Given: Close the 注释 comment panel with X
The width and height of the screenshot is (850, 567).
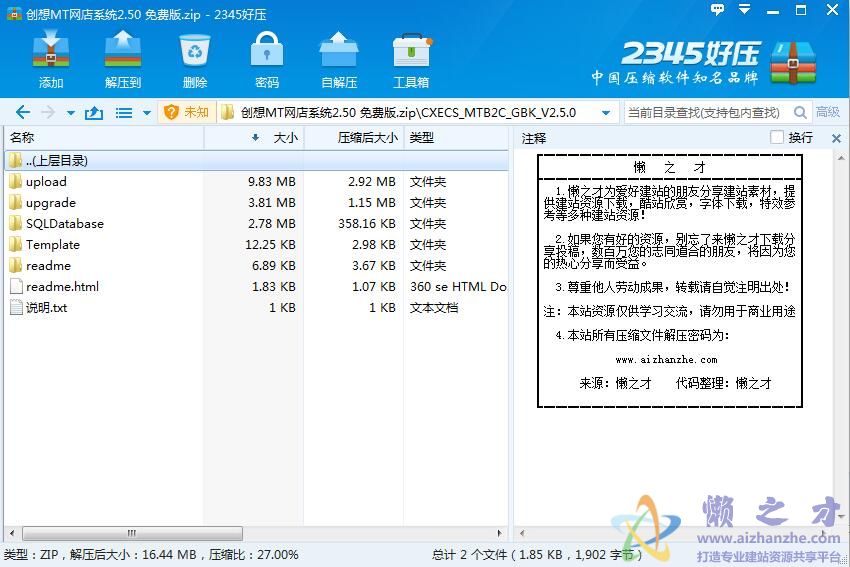Looking at the screenshot, I should coord(836,138).
